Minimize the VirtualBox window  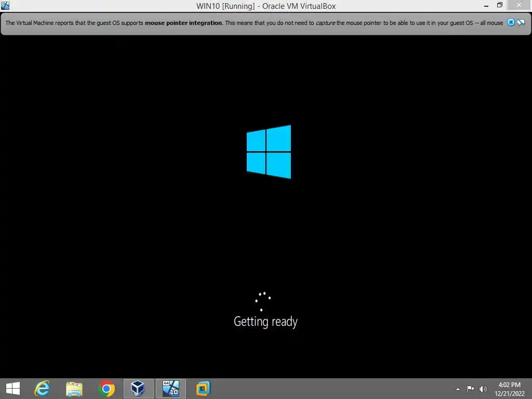(486, 5)
